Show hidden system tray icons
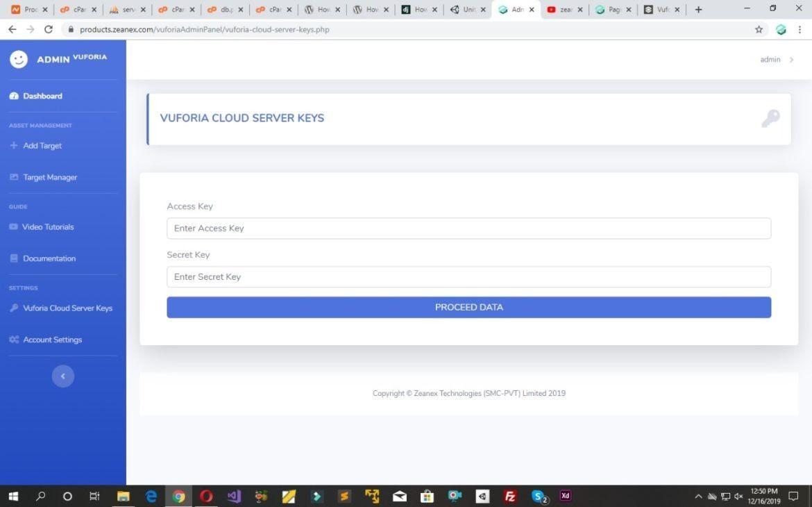 (x=698, y=497)
